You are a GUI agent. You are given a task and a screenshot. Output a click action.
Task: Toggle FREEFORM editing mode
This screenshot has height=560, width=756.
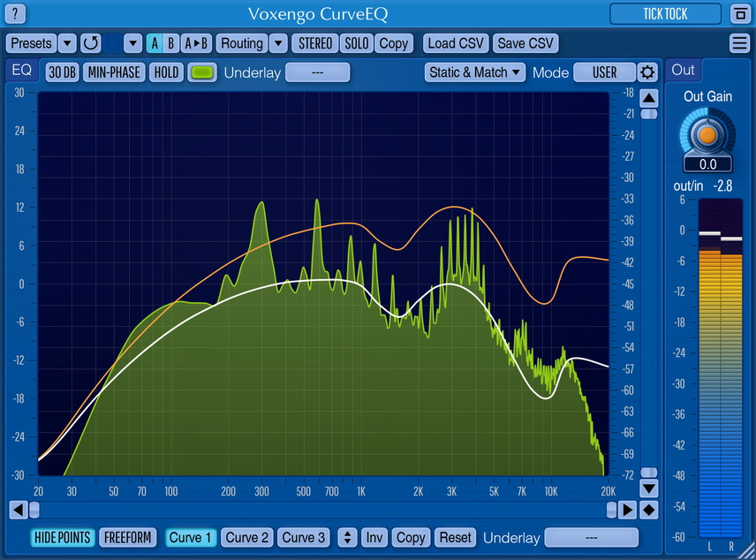click(x=128, y=537)
